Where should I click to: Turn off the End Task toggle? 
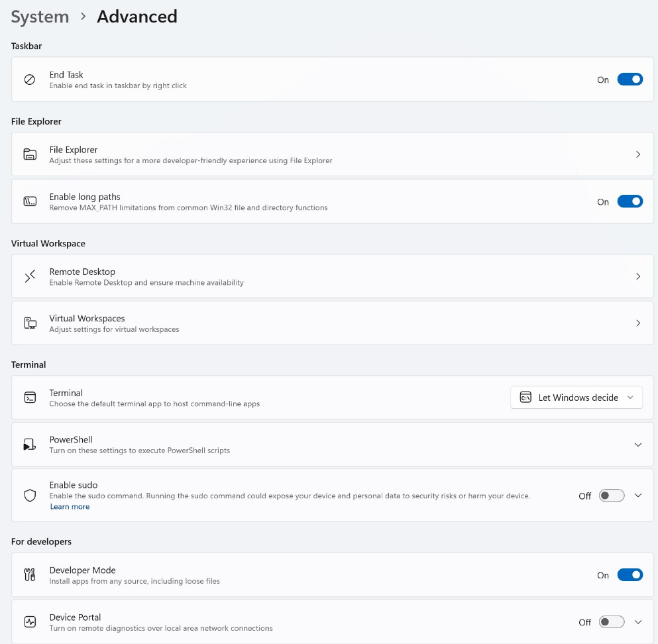(x=630, y=80)
